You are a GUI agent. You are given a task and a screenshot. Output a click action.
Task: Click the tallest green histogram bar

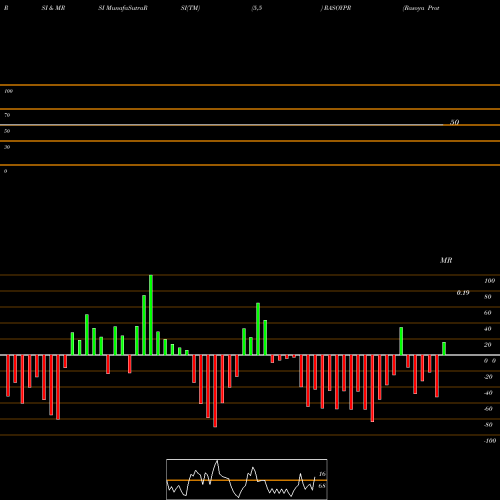coord(151,315)
